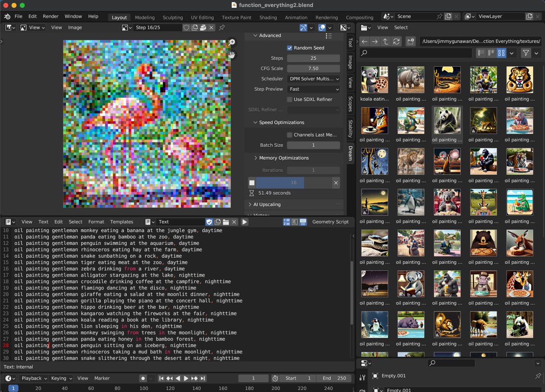Enable the Use SDXL Refiner checkbox

tap(290, 99)
